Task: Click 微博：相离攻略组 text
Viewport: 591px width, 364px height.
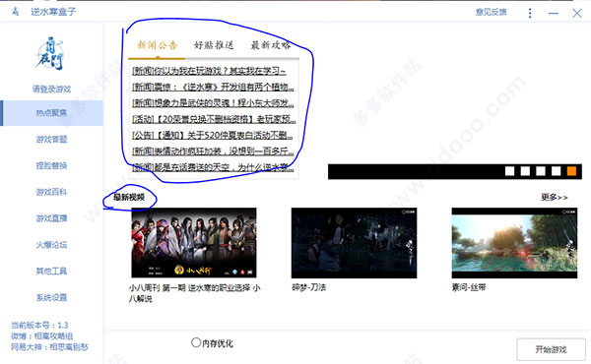Action: pyautogui.click(x=41, y=336)
